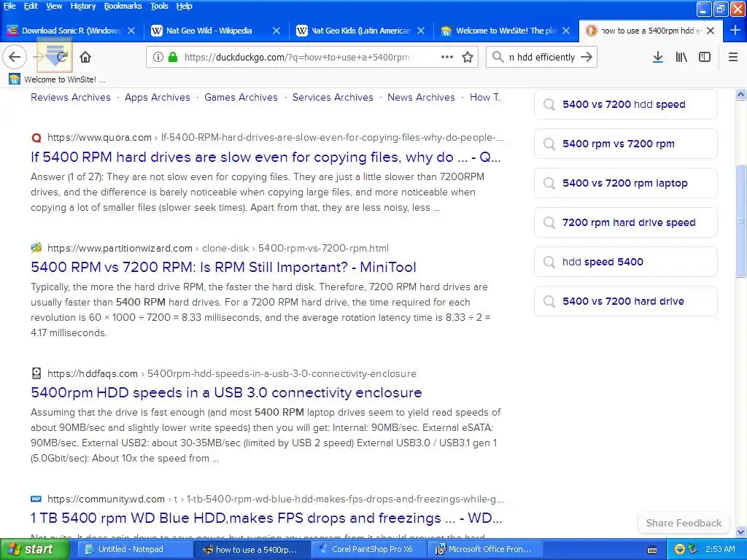Open the 1 TB 5400 rpm WD Blue result
The image size is (747, 560).
pos(266,518)
